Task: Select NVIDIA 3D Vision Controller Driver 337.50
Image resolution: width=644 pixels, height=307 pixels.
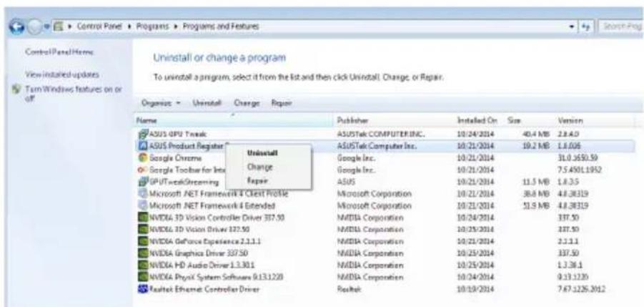Action: [x=217, y=218]
